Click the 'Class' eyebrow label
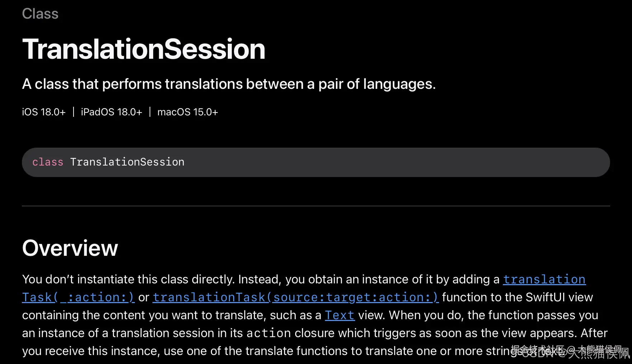 40,14
